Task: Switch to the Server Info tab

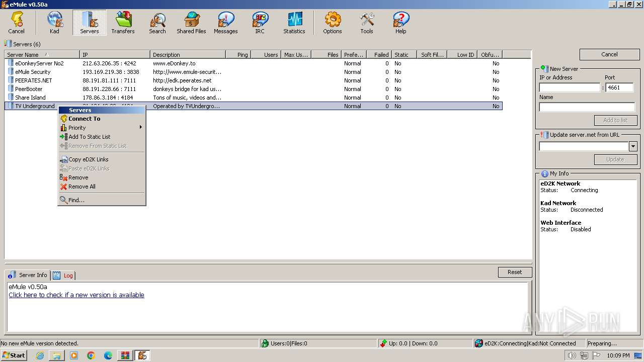Action: pyautogui.click(x=28, y=275)
